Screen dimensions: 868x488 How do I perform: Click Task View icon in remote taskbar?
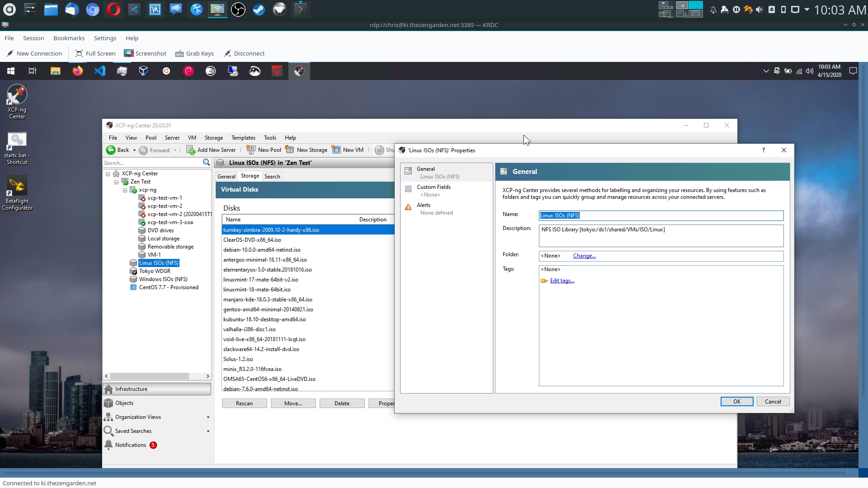[x=33, y=71]
